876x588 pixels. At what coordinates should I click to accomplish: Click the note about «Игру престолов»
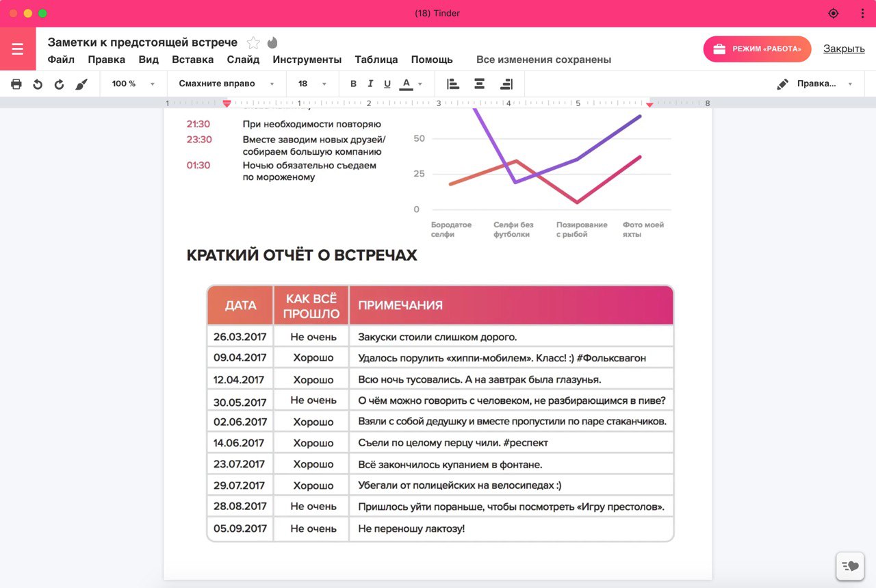(511, 507)
